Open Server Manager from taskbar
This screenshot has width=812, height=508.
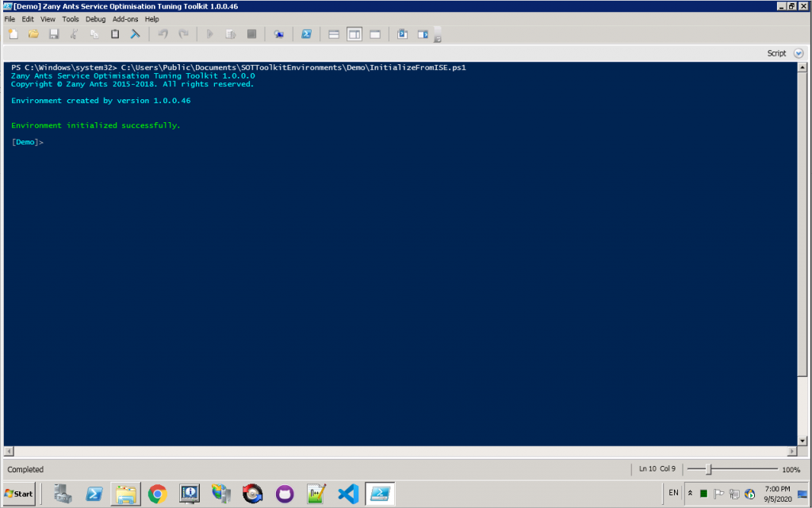pyautogui.click(x=63, y=494)
